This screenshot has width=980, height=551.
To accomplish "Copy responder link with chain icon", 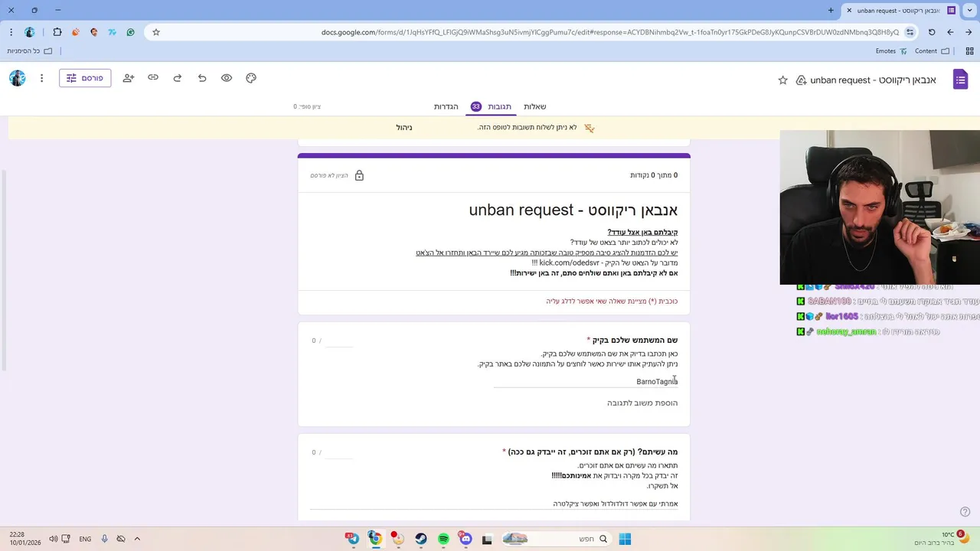I will pos(153,78).
